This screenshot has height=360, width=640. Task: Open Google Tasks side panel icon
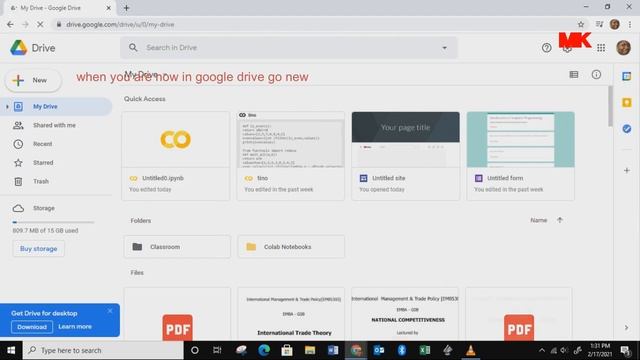click(x=627, y=129)
